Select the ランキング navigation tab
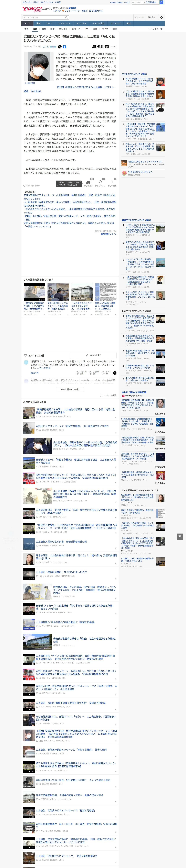186x868 pixels. coord(115,24)
